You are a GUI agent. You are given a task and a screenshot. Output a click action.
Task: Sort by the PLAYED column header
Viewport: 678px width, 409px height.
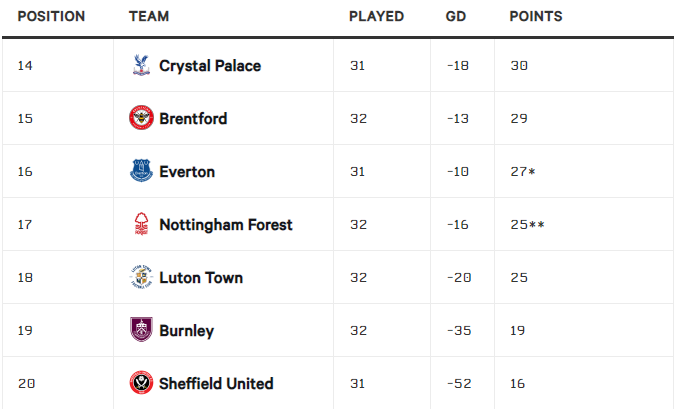point(376,16)
